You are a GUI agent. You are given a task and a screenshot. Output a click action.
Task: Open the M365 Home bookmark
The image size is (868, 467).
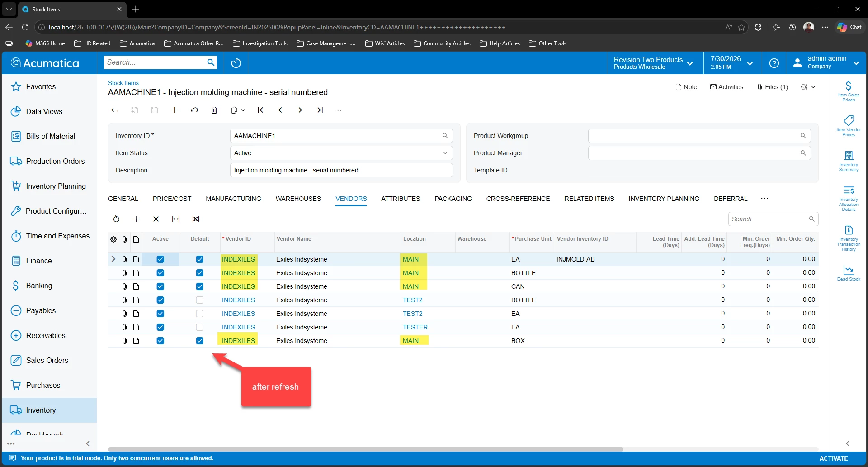pos(45,43)
